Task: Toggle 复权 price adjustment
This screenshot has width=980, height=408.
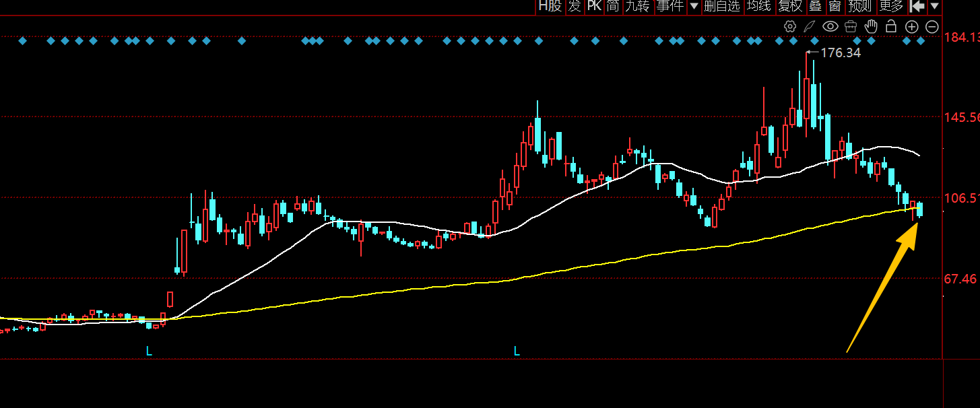Action: coord(789,6)
